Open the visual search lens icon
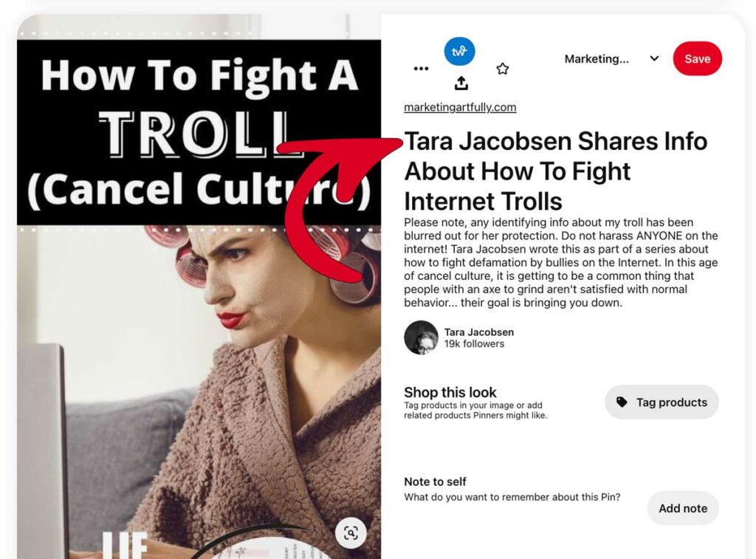 pyautogui.click(x=351, y=533)
